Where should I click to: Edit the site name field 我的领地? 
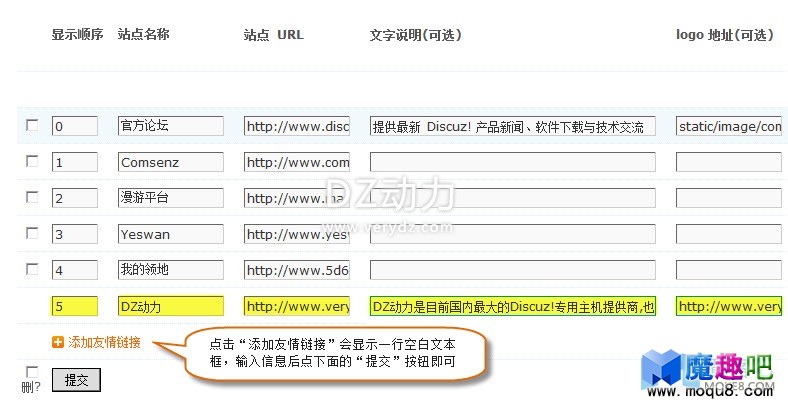[x=171, y=270]
